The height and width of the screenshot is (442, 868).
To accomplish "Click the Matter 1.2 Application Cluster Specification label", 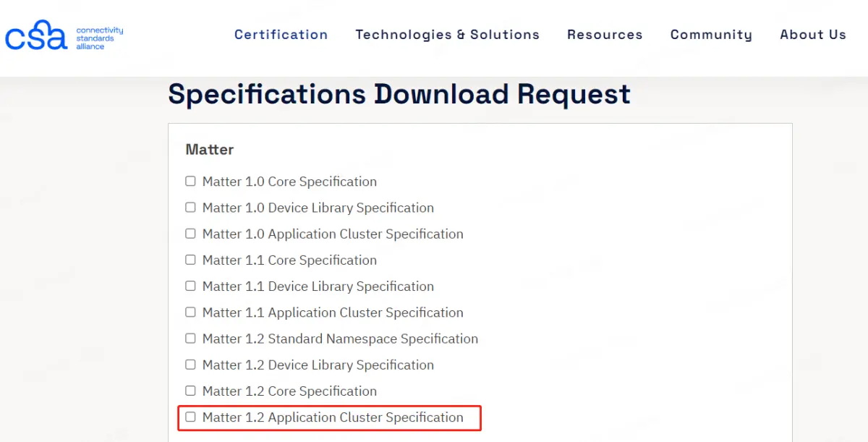I will click(x=333, y=417).
